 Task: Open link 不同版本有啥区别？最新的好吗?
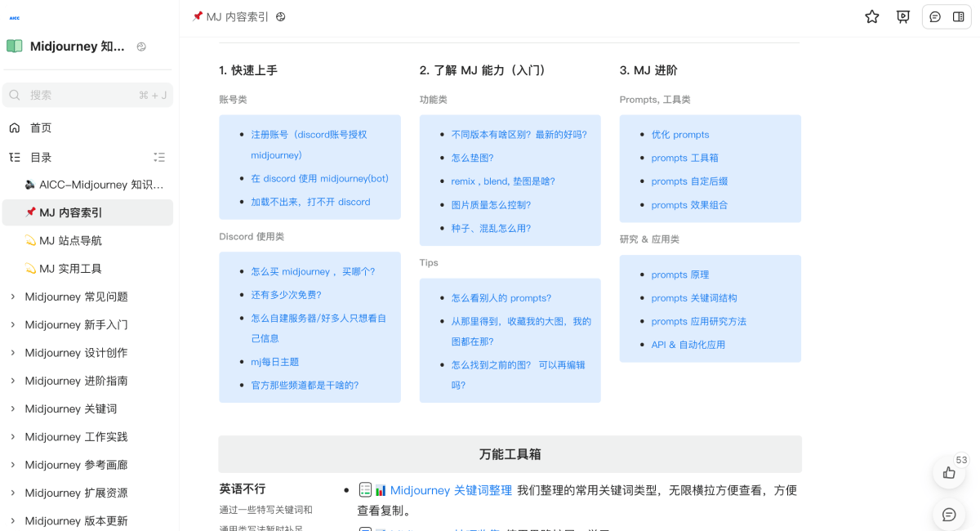[519, 135]
